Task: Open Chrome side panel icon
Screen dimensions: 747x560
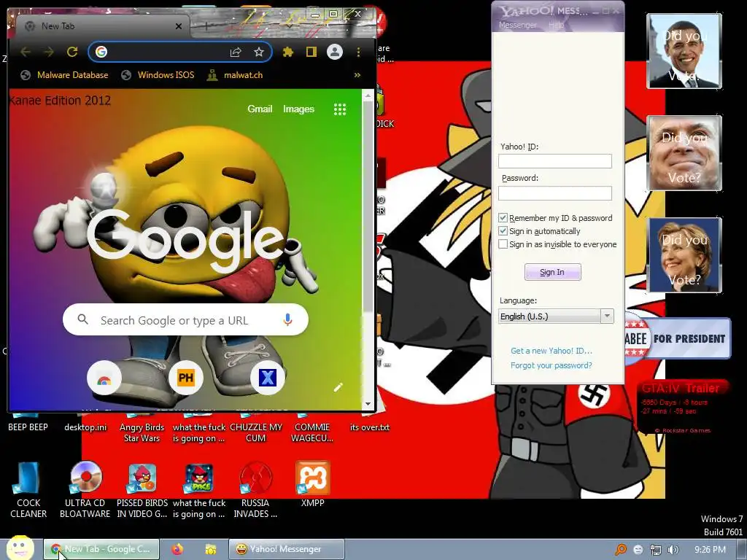Action: [x=311, y=52]
